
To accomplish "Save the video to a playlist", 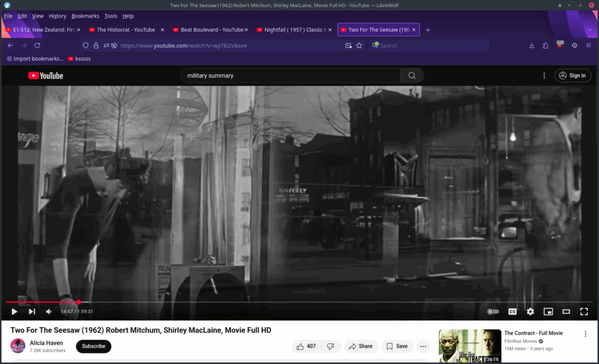I will [x=397, y=346].
